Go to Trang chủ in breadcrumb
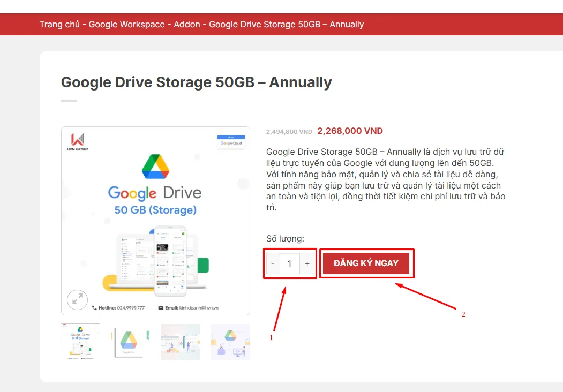Viewport: 563px width, 392px height. pyautogui.click(x=59, y=25)
